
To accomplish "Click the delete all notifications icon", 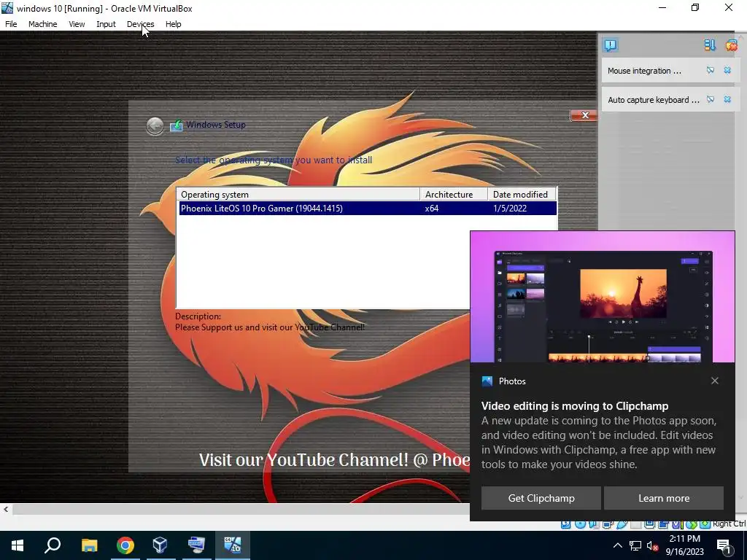I will [x=731, y=45].
